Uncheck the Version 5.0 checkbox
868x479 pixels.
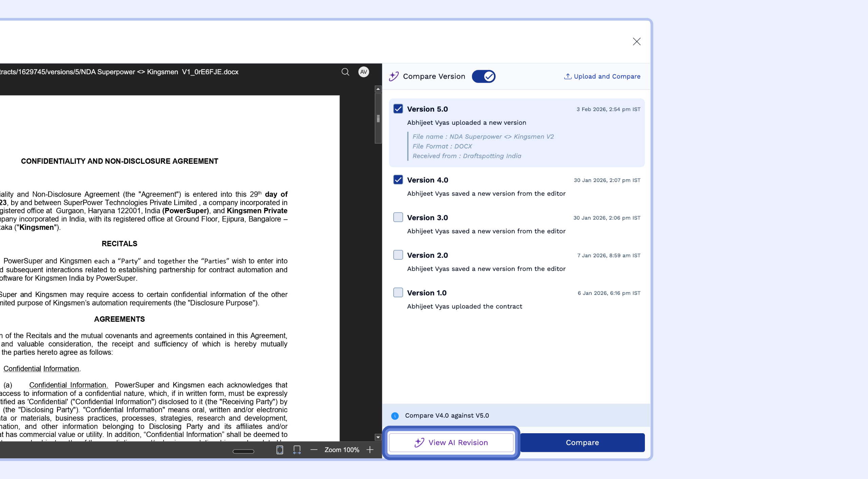click(x=398, y=109)
